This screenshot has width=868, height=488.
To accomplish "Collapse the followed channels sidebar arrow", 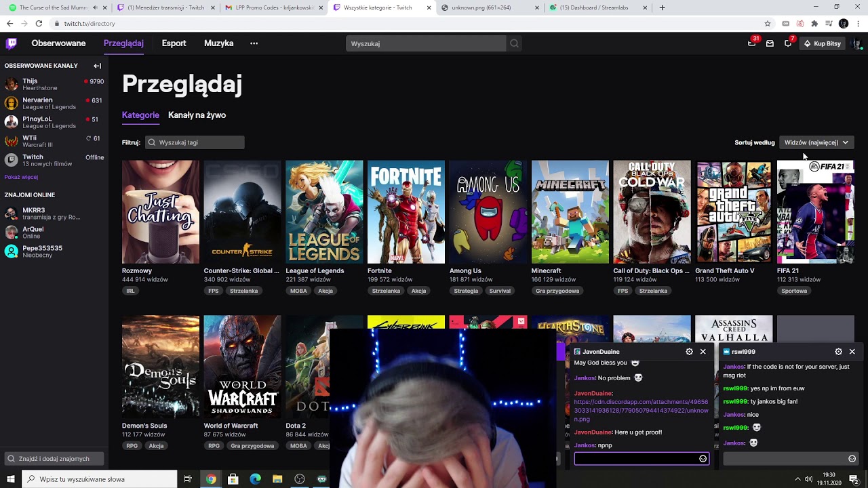I will 97,66.
